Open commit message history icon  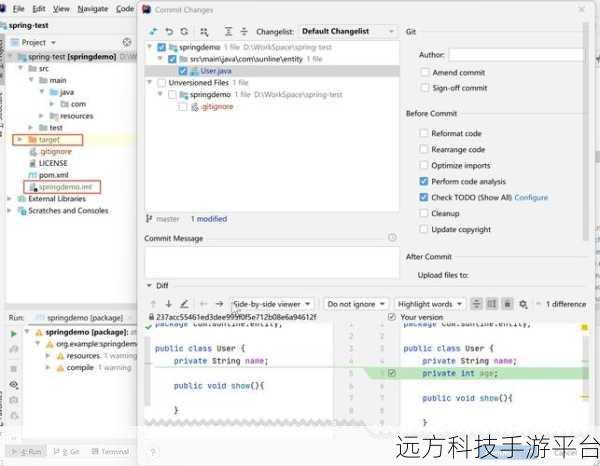pos(392,238)
